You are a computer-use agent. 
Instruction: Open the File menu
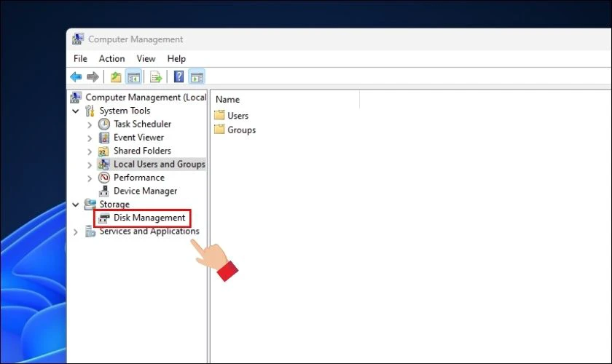pos(80,58)
